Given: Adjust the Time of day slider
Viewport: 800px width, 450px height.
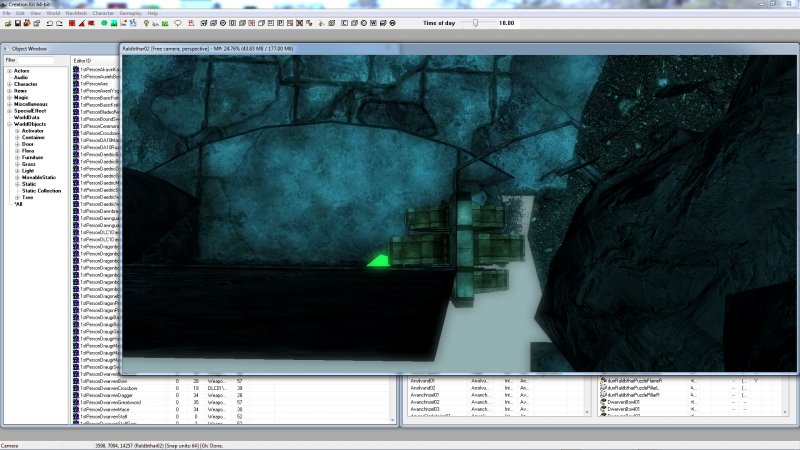Looking at the screenshot, I should pos(476,23).
